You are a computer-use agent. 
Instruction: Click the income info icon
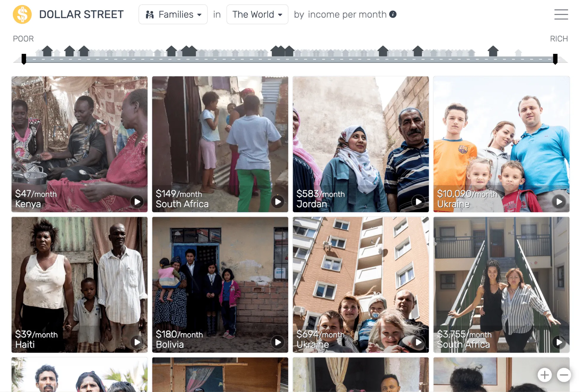[393, 14]
